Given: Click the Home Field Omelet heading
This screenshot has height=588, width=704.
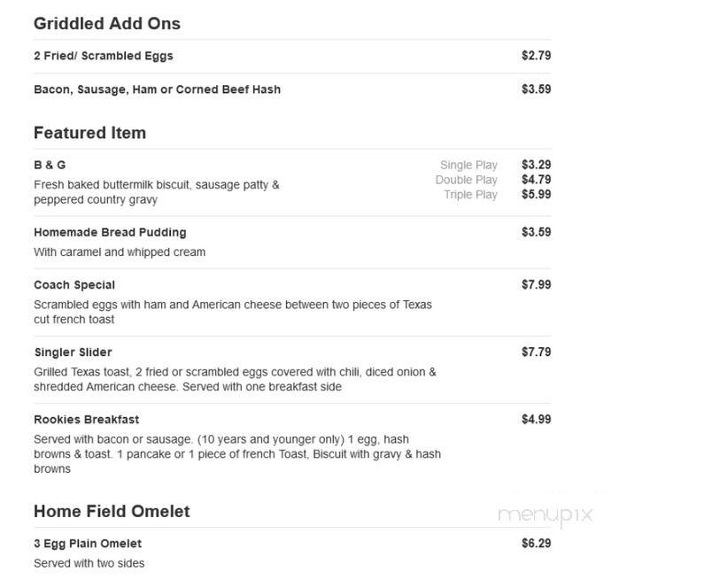Looking at the screenshot, I should 112,511.
